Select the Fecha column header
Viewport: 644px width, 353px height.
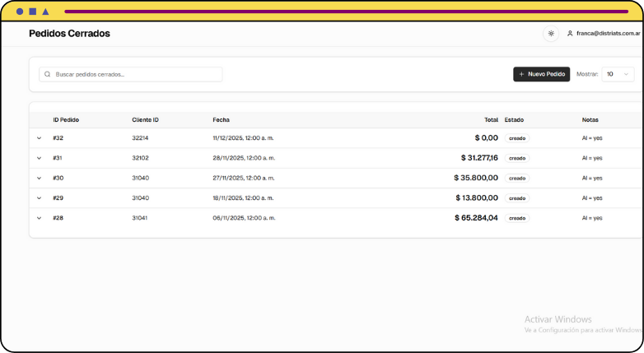[221, 120]
